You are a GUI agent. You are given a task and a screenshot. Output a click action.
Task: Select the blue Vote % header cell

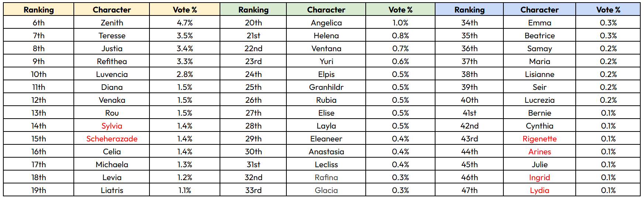coord(608,10)
